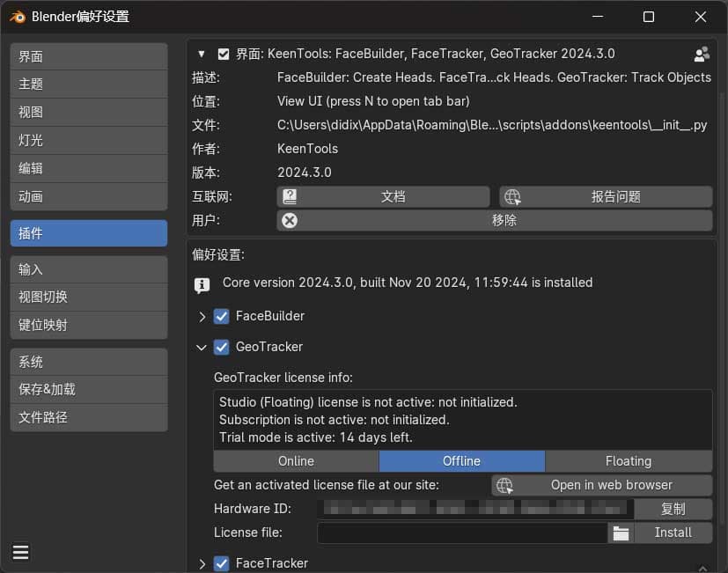Image resolution: width=728 pixels, height=573 pixels.
Task: Click the 'View UI (press N to open tab bar)' text
Action: [x=373, y=101]
